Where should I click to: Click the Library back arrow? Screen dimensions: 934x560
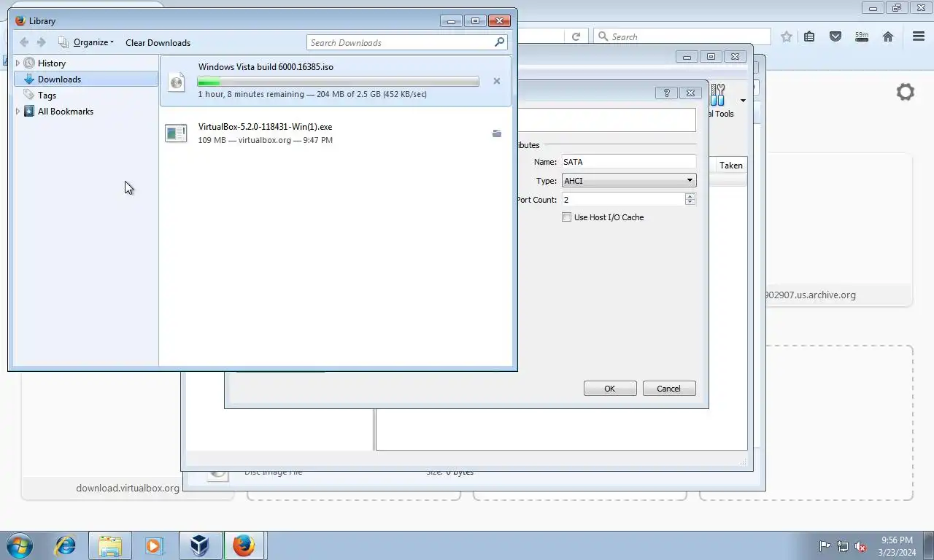[24, 42]
